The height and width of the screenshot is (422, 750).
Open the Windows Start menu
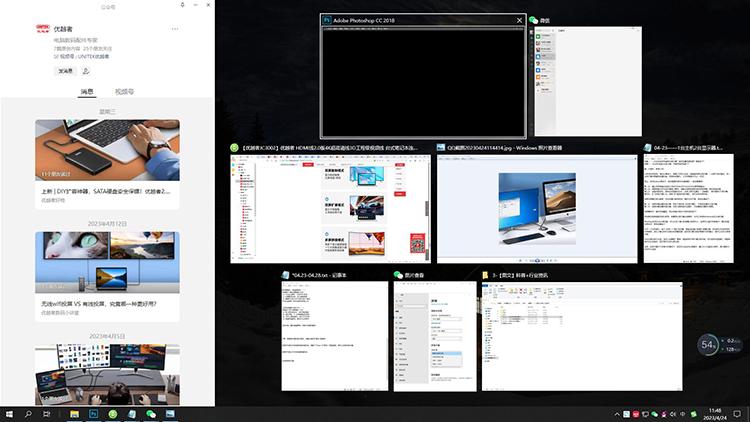pos(10,412)
